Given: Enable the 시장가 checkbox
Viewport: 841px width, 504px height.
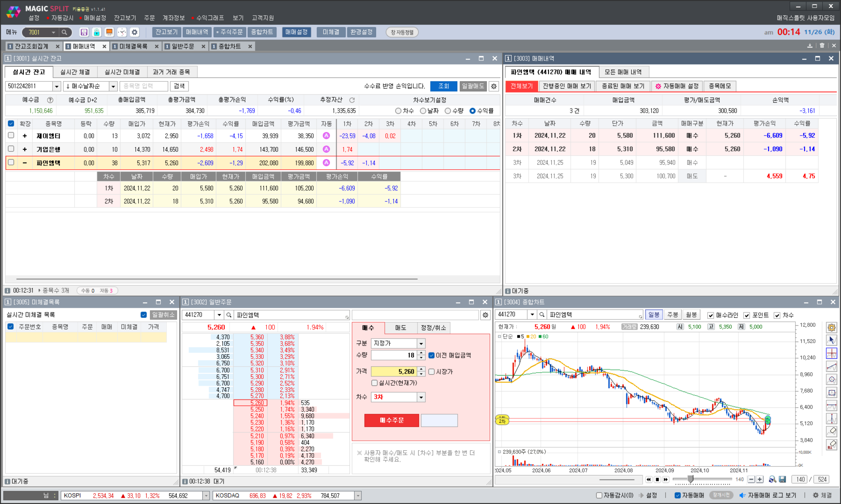Looking at the screenshot, I should (x=431, y=371).
